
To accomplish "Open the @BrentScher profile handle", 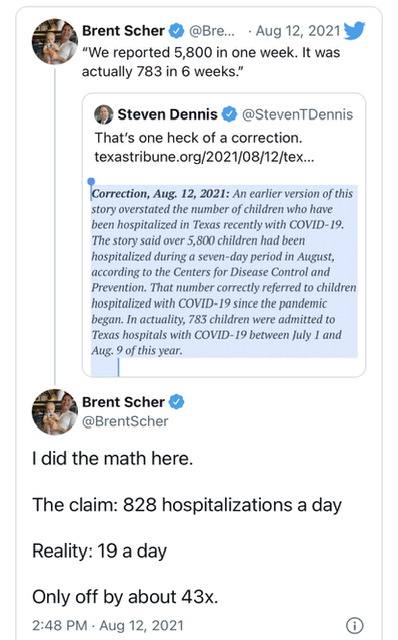I will pos(125,421).
